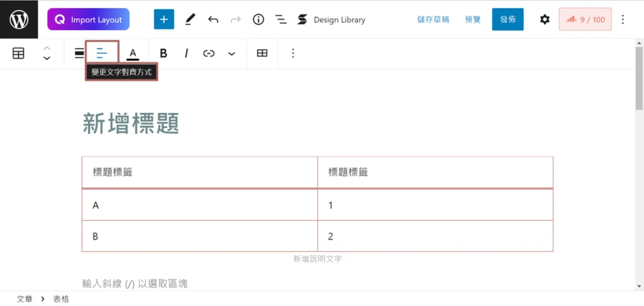Image resolution: width=644 pixels, height=306 pixels.
Task: Move block down with the down arrow
Action: [47, 58]
